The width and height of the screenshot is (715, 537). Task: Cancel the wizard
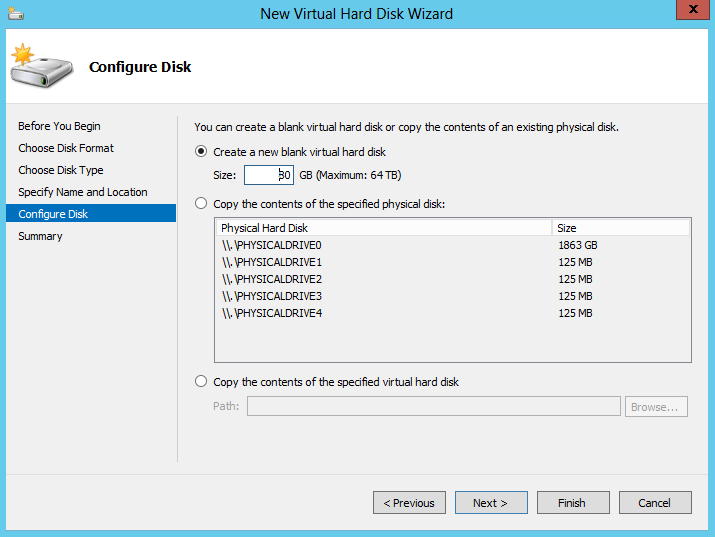tap(655, 503)
